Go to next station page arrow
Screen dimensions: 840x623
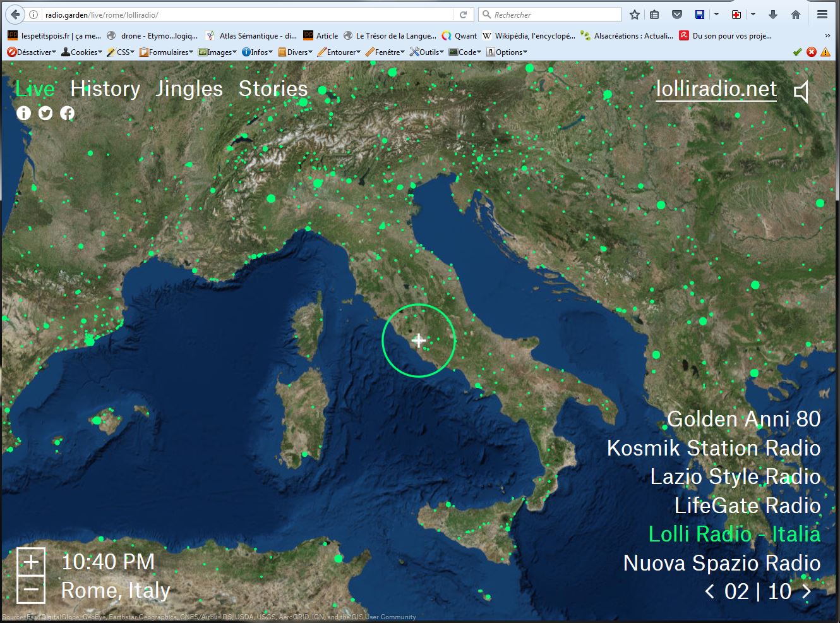click(x=807, y=591)
